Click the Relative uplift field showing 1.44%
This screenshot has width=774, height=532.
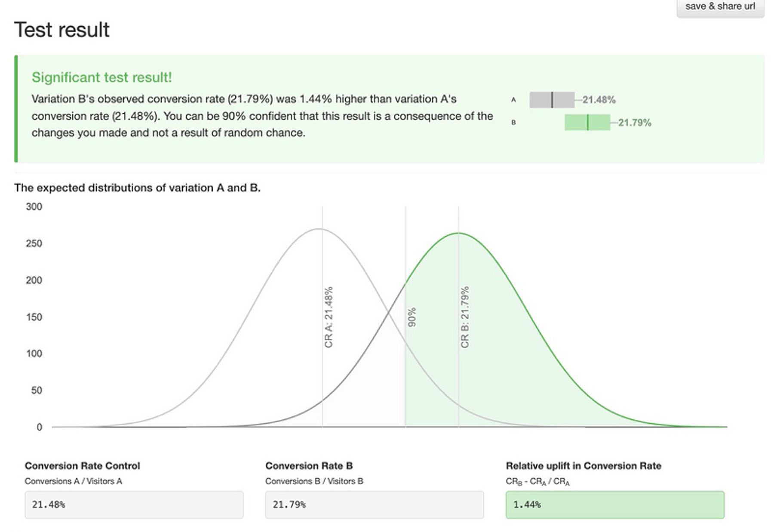point(615,504)
